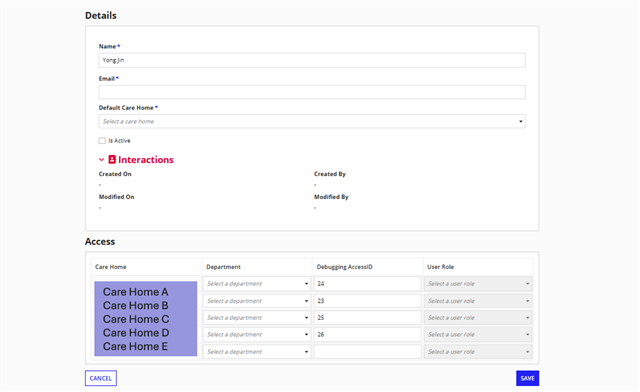Open the last row department dropdown

click(257, 352)
